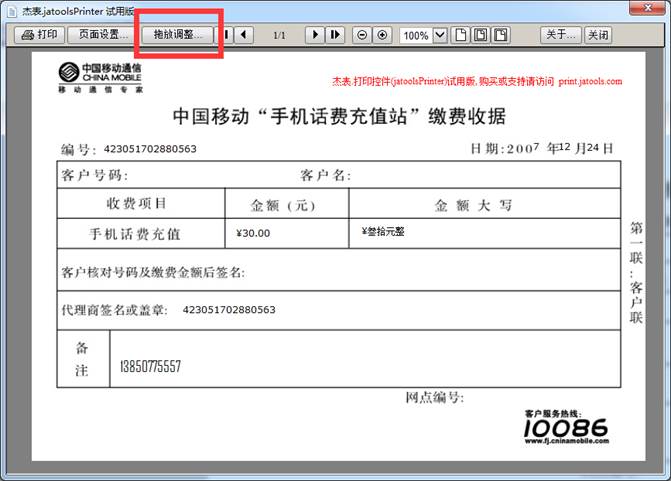The image size is (671, 481).
Task: Click receipt number 423051702880563 beside 编号
Action: (150, 149)
